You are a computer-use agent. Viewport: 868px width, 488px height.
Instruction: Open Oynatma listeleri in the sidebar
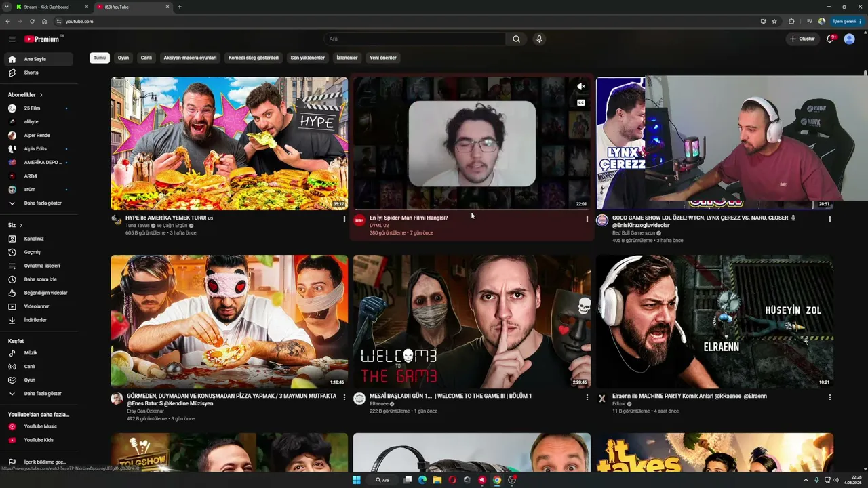[39, 266]
